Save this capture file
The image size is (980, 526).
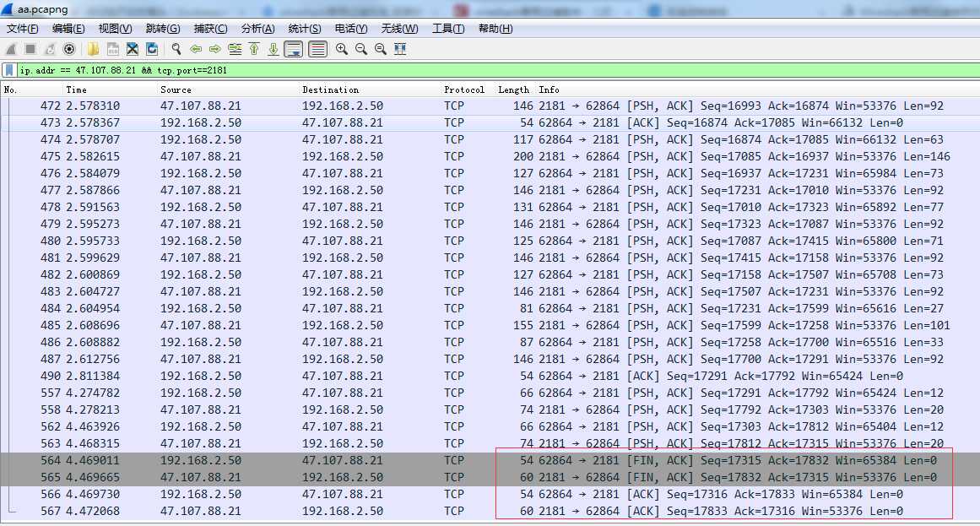point(112,49)
